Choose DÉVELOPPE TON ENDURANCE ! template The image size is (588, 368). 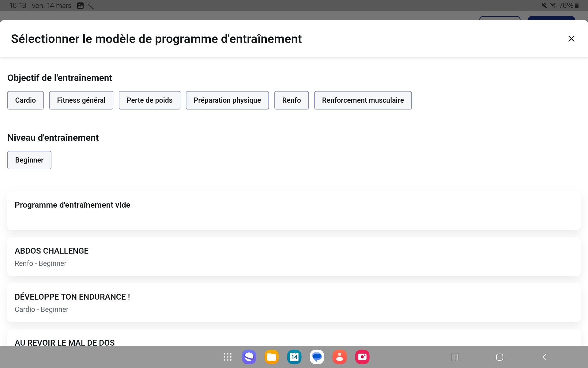(294, 303)
